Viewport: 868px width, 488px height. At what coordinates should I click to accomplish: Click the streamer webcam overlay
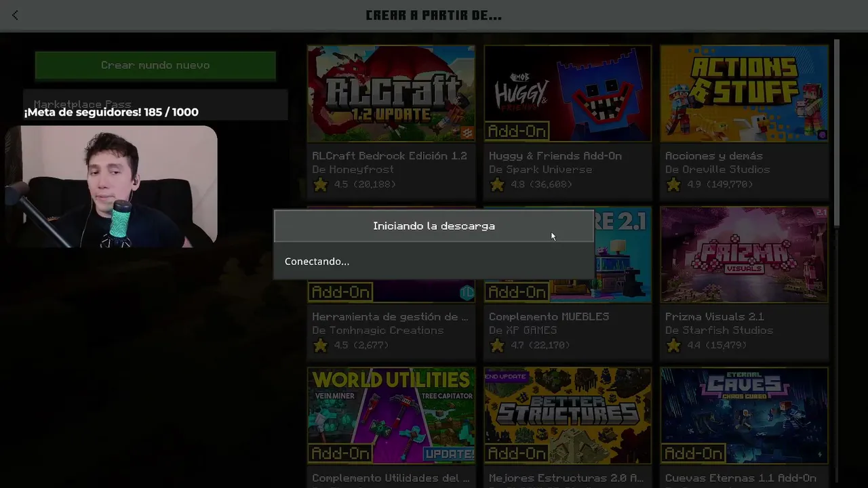pos(111,186)
